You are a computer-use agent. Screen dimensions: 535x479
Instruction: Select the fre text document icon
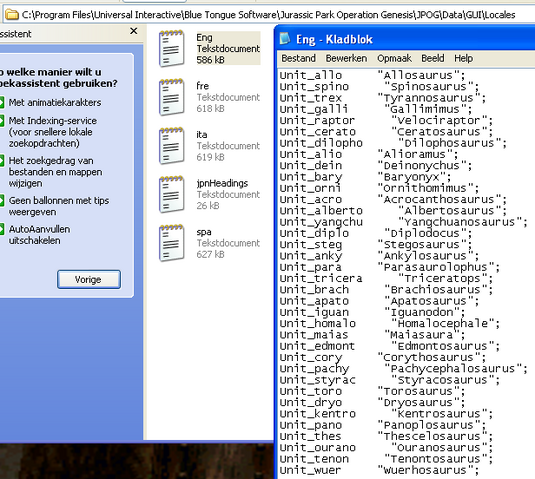coord(172,97)
